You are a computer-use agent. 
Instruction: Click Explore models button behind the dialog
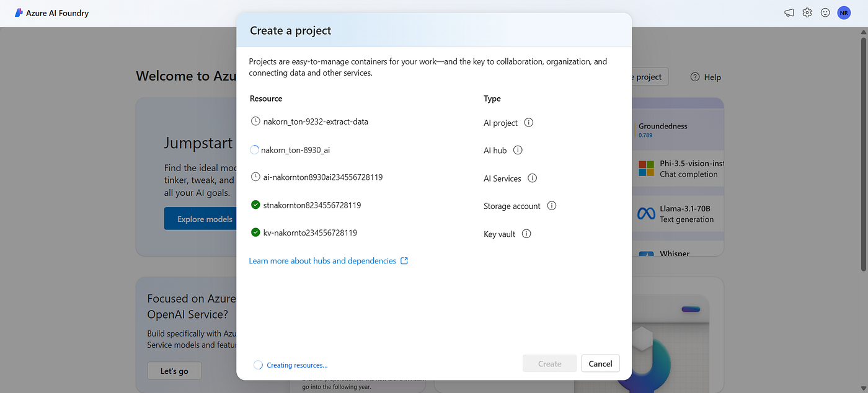(x=200, y=219)
